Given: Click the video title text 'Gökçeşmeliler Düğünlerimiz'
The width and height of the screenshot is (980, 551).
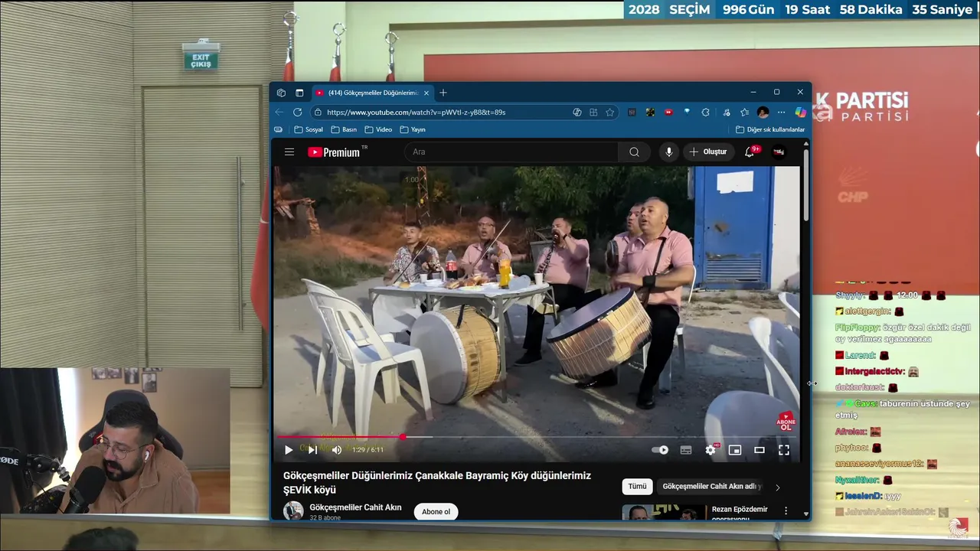Looking at the screenshot, I should [348, 475].
